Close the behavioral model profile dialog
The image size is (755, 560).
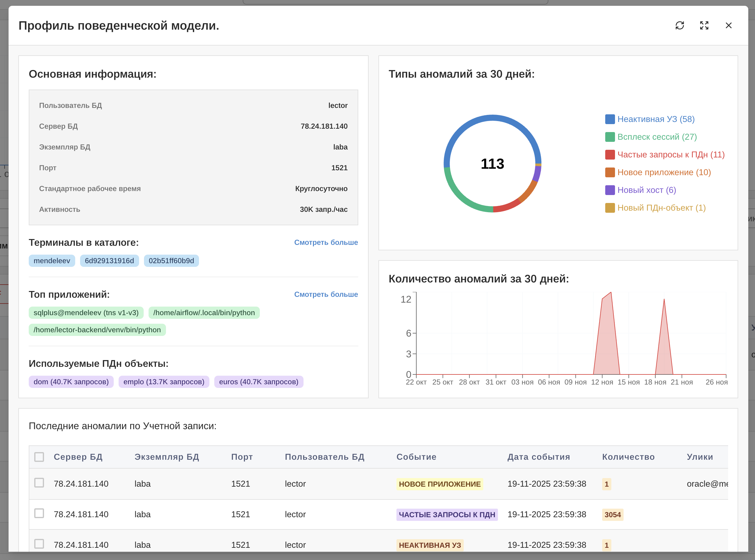[728, 25]
